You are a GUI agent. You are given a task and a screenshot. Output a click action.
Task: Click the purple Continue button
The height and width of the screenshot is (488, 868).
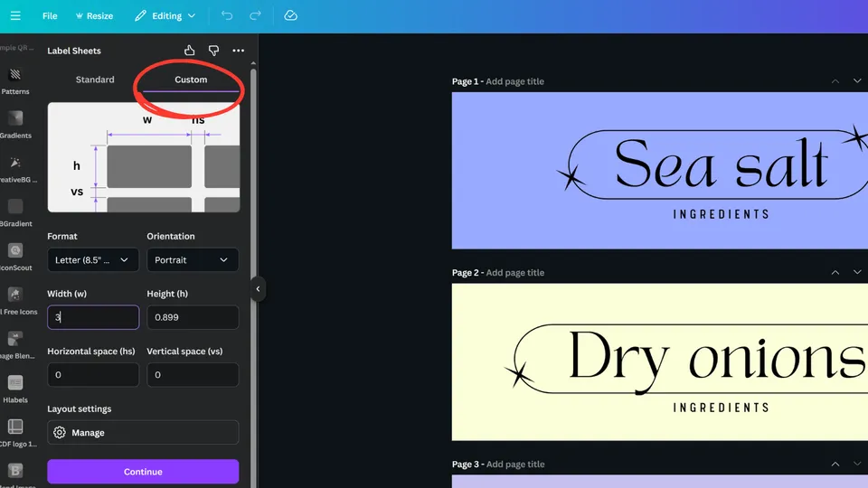(x=143, y=472)
